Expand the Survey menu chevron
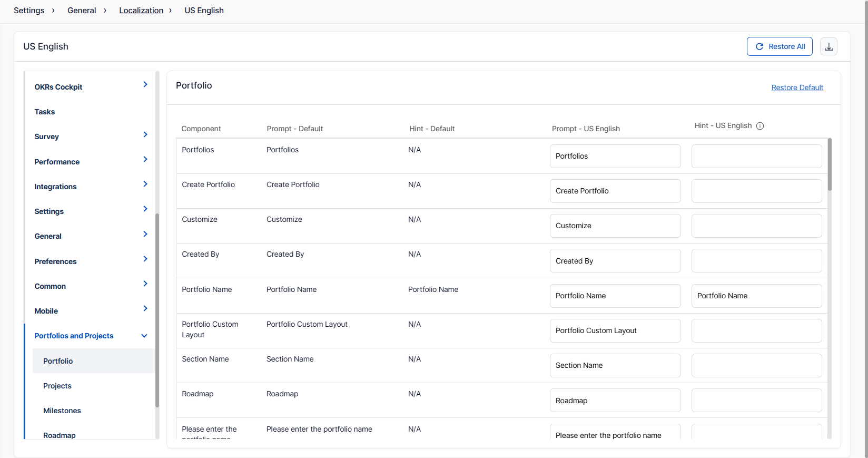 click(145, 135)
